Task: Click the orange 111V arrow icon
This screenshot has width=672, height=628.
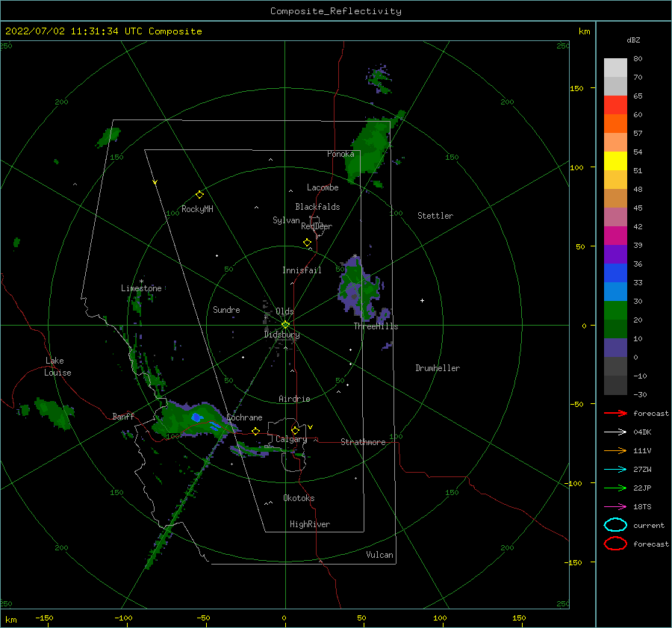Action: (x=615, y=450)
